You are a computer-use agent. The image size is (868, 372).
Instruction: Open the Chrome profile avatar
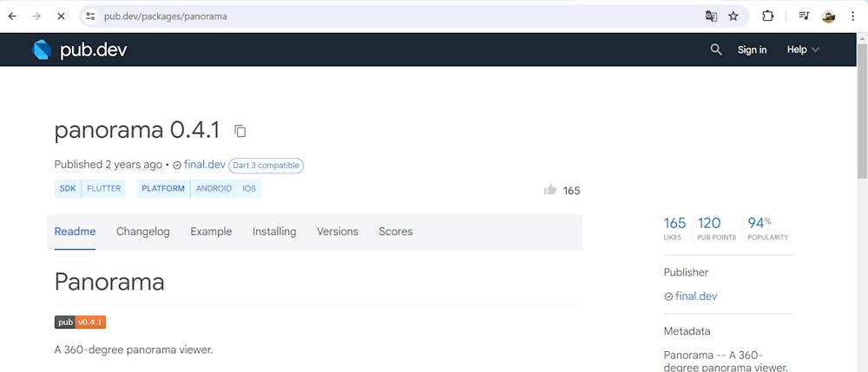828,16
